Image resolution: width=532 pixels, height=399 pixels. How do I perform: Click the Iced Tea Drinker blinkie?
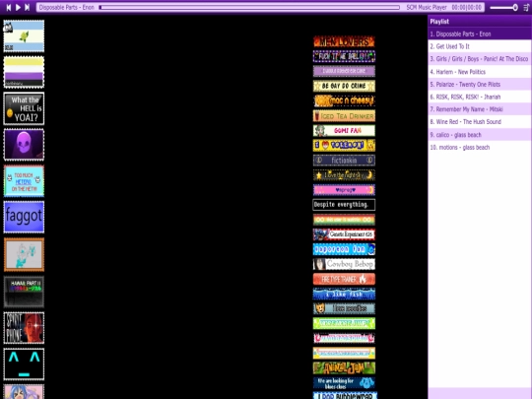[x=344, y=115]
